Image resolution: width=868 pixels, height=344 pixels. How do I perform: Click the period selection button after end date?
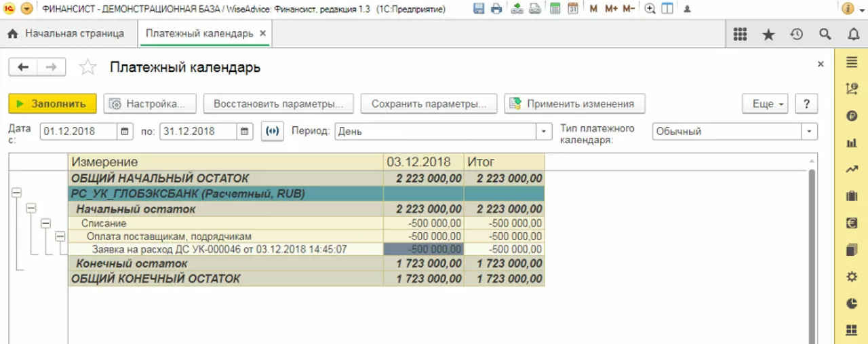coord(272,131)
